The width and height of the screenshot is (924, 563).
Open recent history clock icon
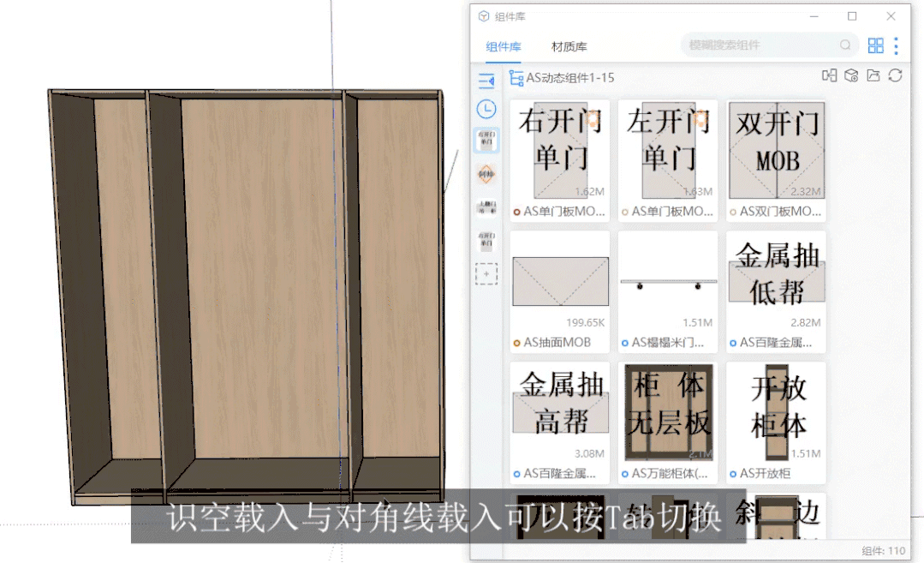click(486, 110)
